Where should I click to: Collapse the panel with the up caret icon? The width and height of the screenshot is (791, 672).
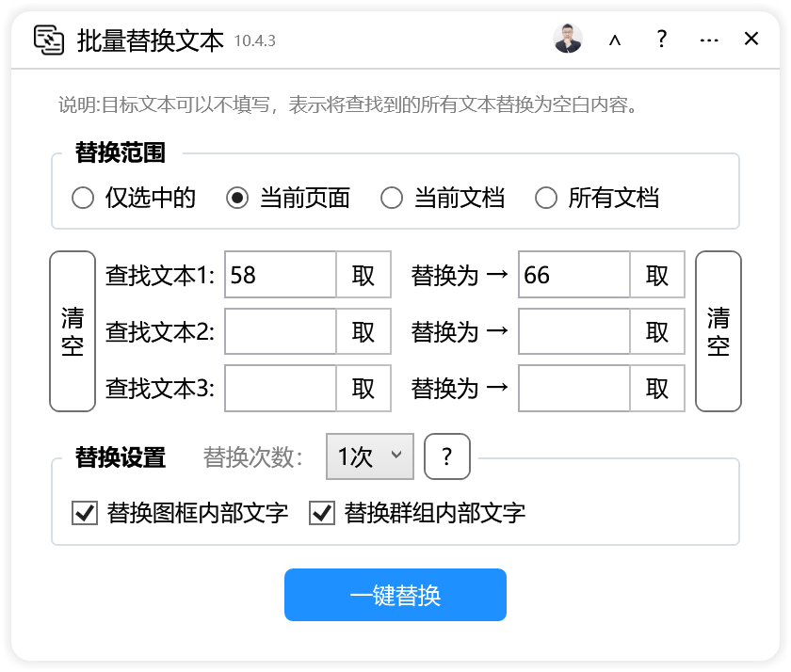pyautogui.click(x=615, y=40)
